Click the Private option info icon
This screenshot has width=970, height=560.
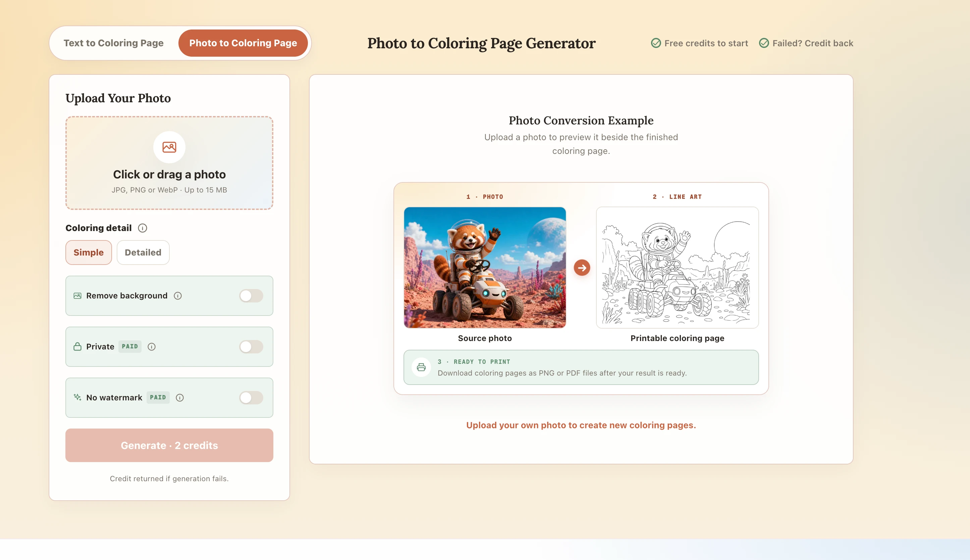coord(152,346)
